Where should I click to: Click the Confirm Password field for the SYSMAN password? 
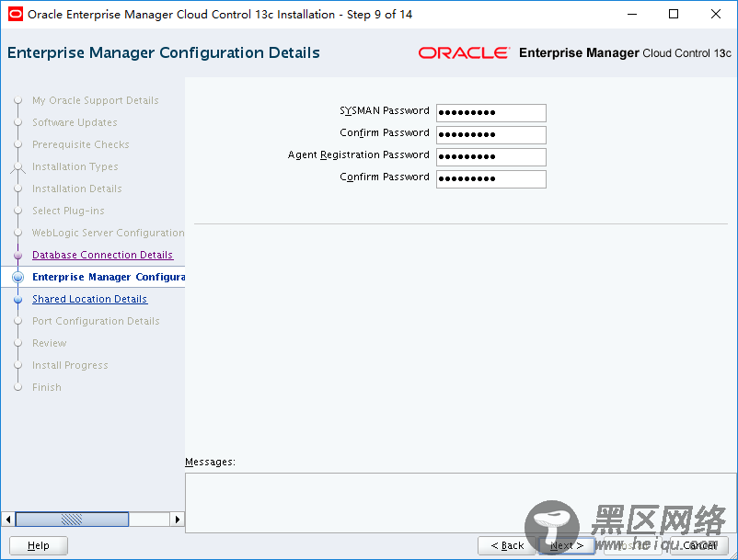[490, 135]
